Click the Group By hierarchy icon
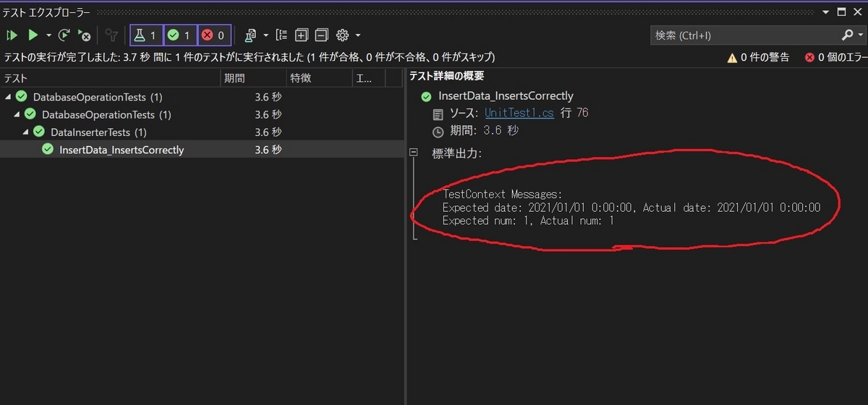The image size is (868, 405). 282,35
